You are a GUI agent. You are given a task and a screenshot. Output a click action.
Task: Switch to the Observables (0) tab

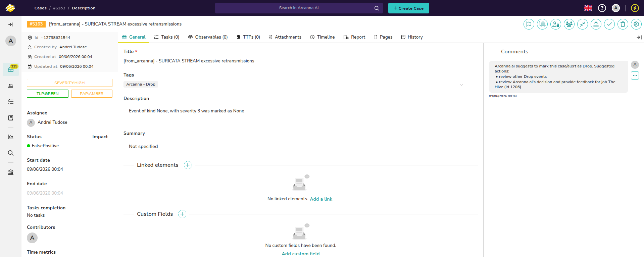[208, 37]
